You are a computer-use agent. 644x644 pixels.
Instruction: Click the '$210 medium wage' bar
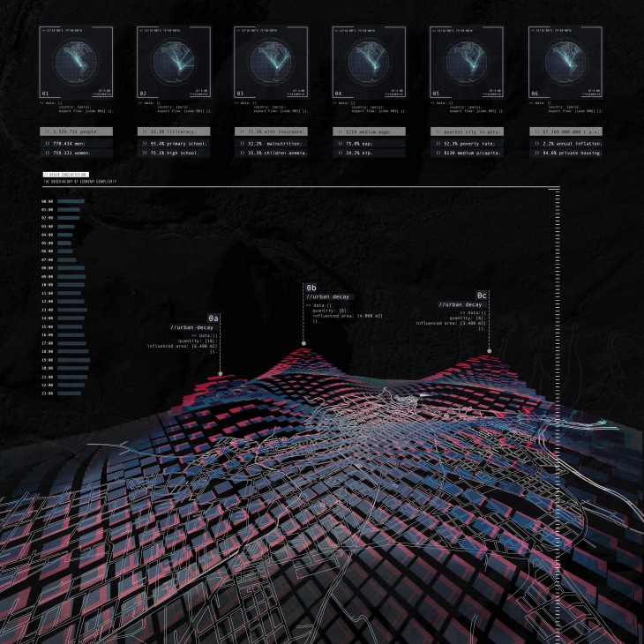tap(369, 131)
